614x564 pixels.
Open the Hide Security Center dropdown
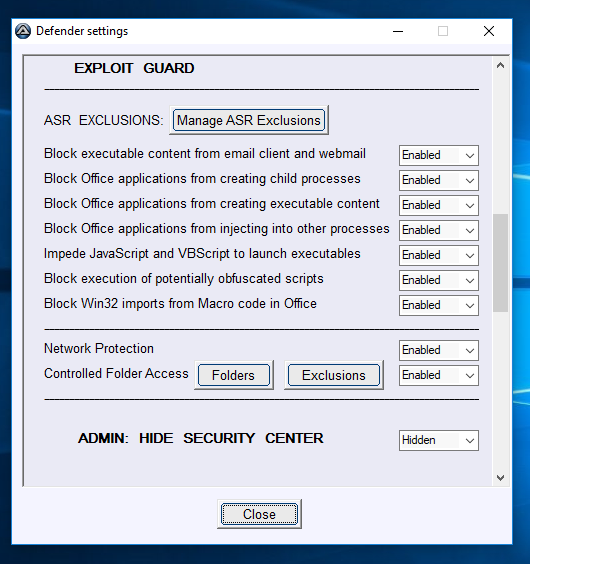pyautogui.click(x=439, y=440)
